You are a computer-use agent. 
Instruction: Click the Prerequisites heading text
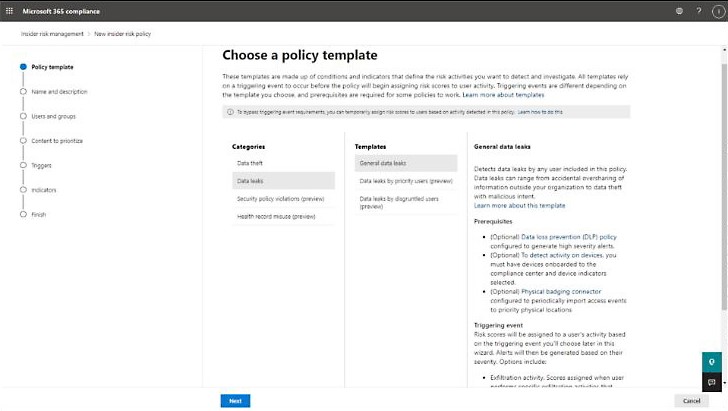pos(493,222)
